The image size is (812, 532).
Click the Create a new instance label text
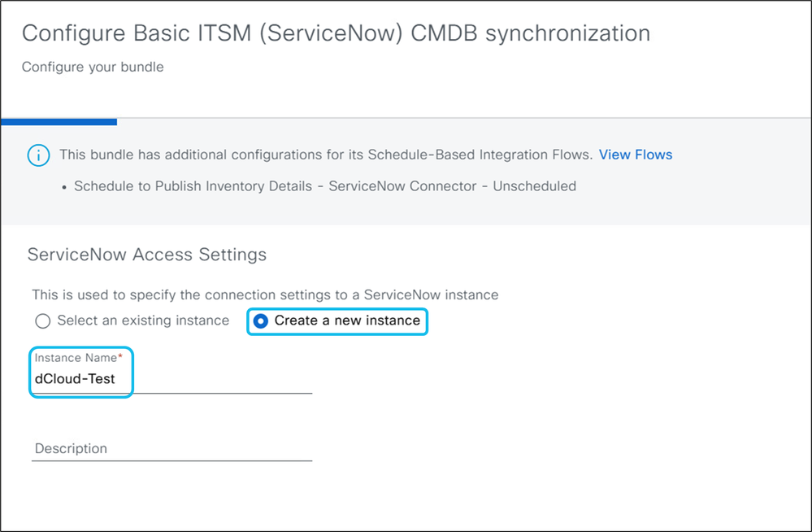coord(347,321)
